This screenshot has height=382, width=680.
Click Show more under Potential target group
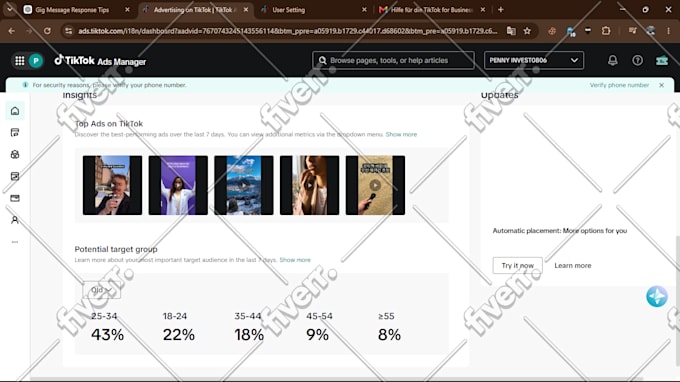pos(295,260)
